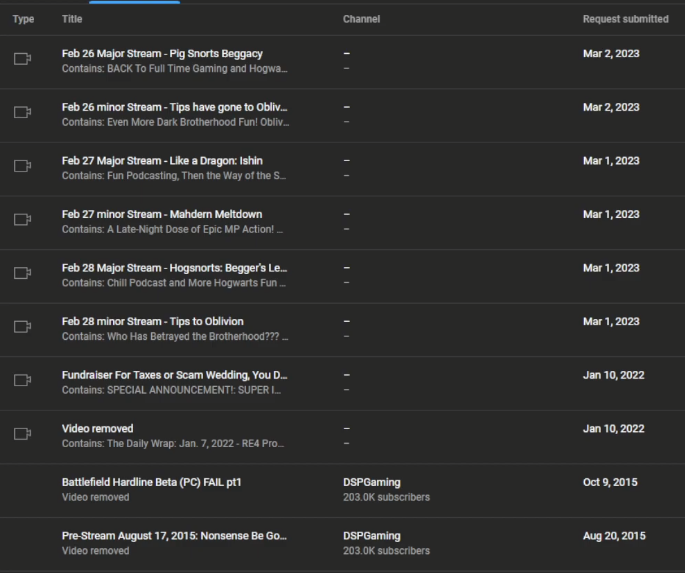
Task: Click Mar 2, 2023 date for Pig Snorts Beggacy
Action: [x=611, y=54]
